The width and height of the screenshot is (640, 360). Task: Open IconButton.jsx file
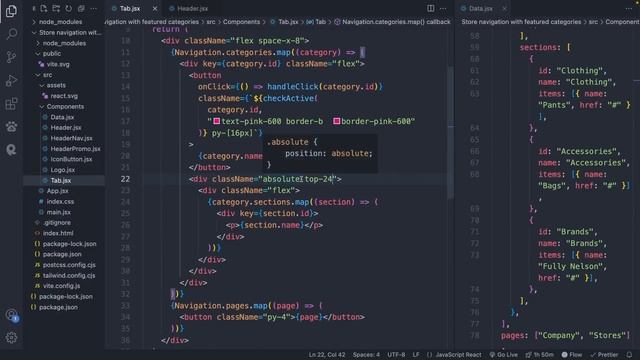(71, 159)
